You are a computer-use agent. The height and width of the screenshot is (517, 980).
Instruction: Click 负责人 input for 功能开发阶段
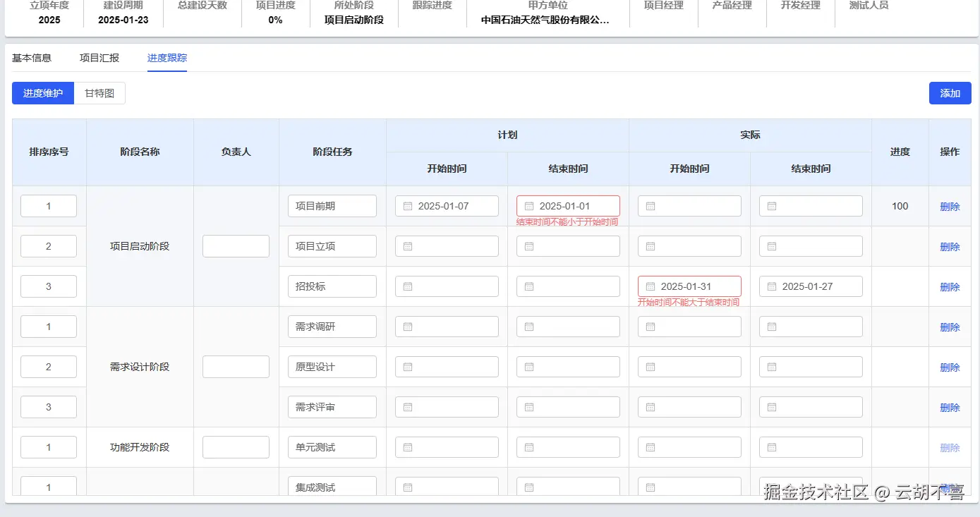coord(236,447)
